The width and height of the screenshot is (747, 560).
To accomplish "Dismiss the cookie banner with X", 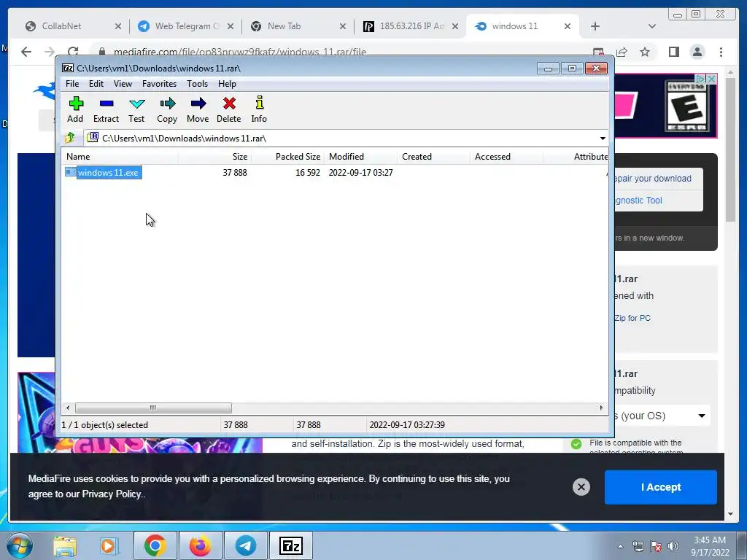I will coord(581,487).
